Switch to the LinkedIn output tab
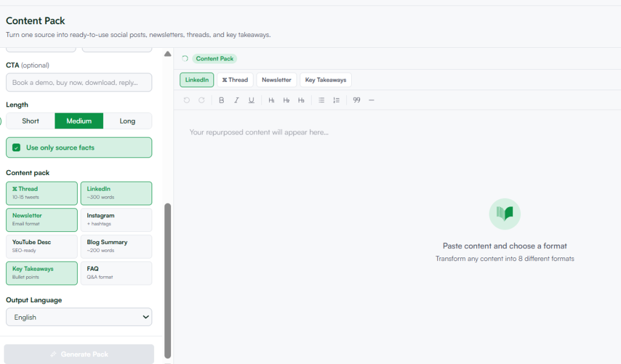This screenshot has height=364, width=621. 197,79
